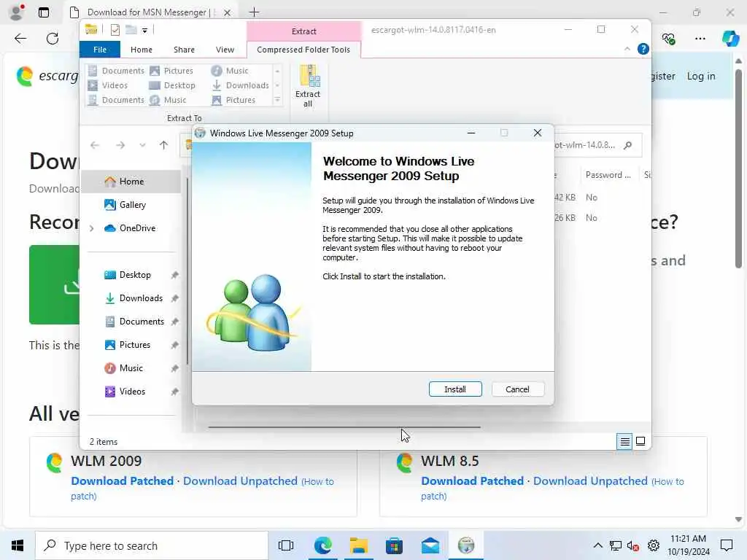Open notification center in system tray
The width and height of the screenshot is (747, 560).
(x=727, y=545)
